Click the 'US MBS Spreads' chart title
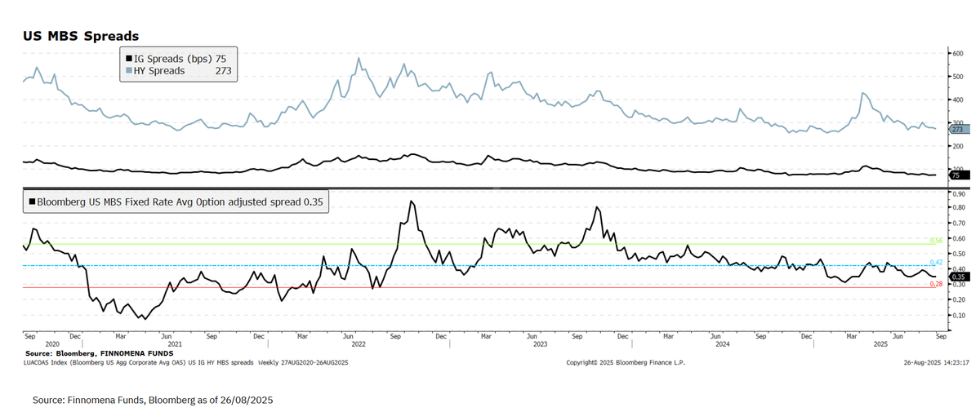Screen dimensions: 980x412 tap(79, 36)
